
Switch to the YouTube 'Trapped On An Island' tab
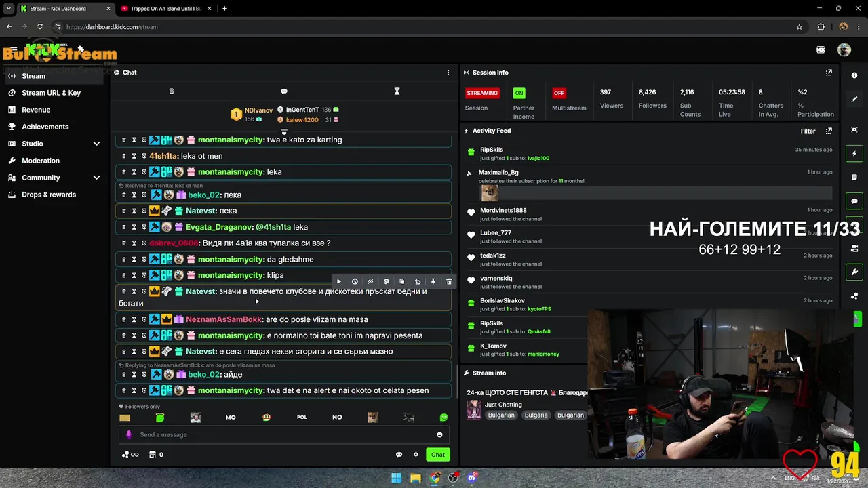click(x=166, y=9)
